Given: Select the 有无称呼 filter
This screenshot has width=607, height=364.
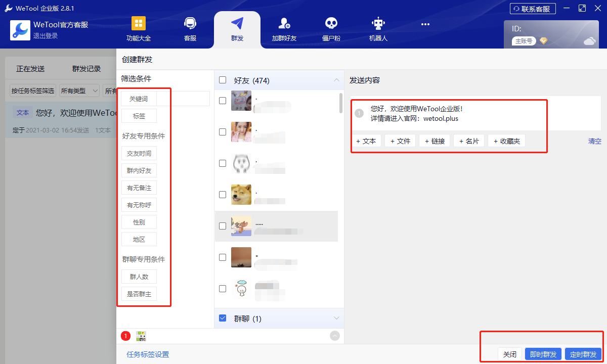Looking at the screenshot, I should pyautogui.click(x=139, y=205).
